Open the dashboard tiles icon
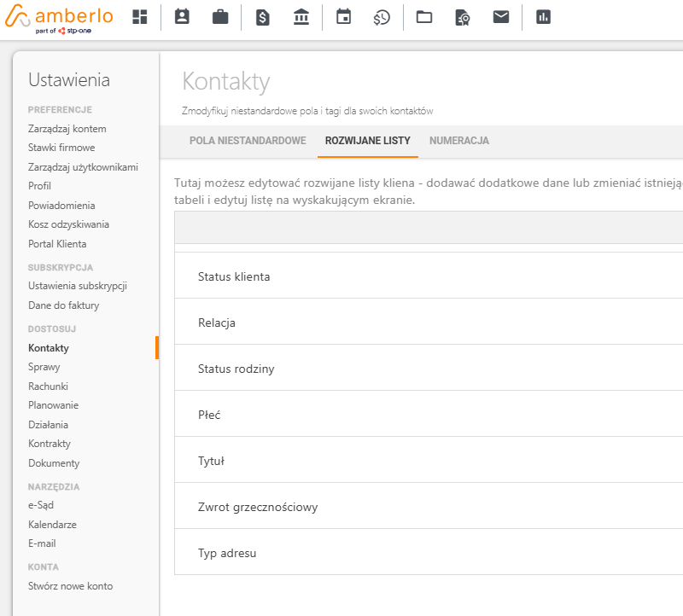 pyautogui.click(x=139, y=17)
